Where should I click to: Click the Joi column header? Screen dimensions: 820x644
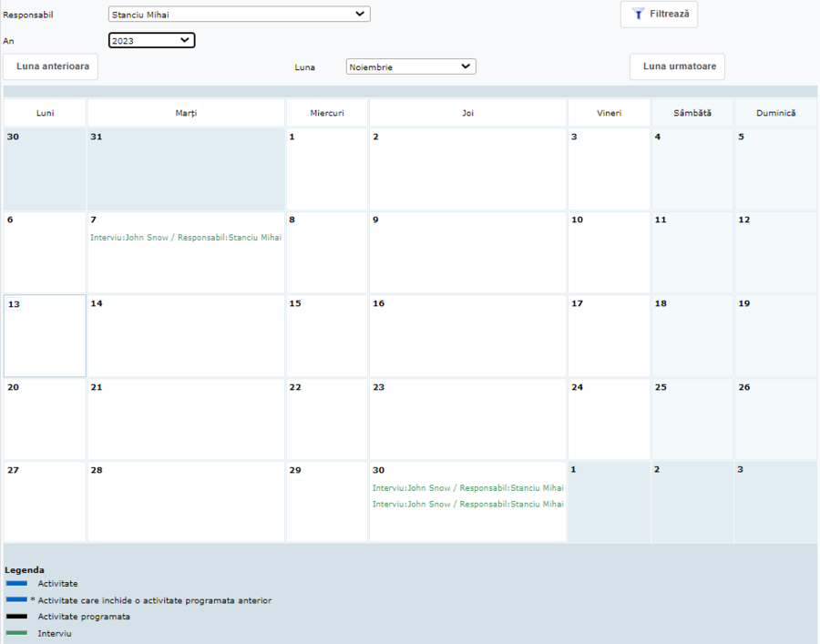(467, 113)
